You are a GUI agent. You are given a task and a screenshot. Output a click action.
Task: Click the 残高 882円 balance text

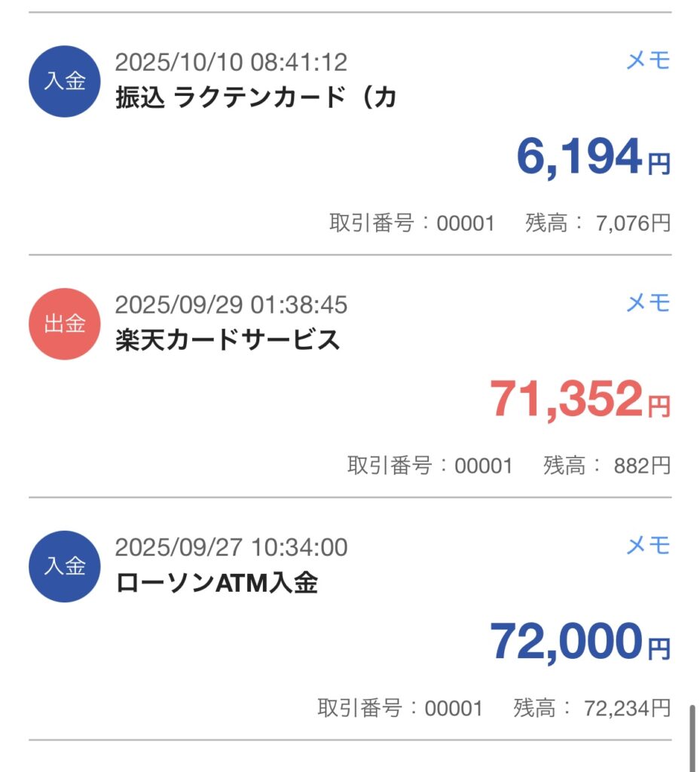pos(607,466)
